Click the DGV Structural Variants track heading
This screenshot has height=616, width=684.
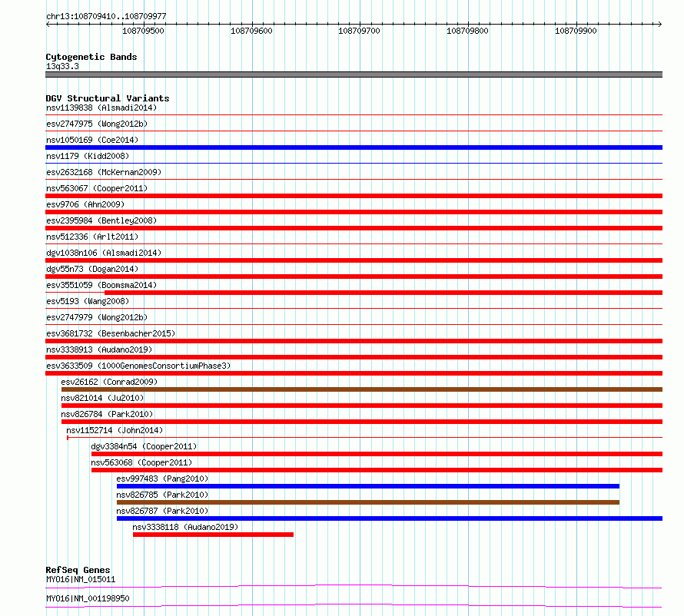[108, 98]
